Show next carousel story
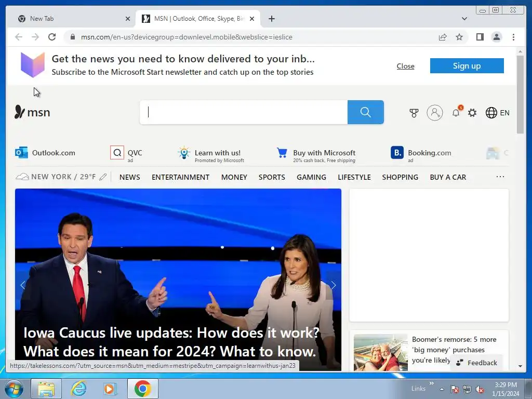 click(x=333, y=285)
